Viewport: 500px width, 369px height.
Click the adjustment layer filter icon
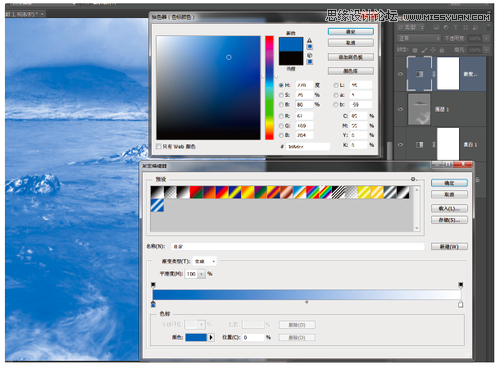tap(446, 27)
